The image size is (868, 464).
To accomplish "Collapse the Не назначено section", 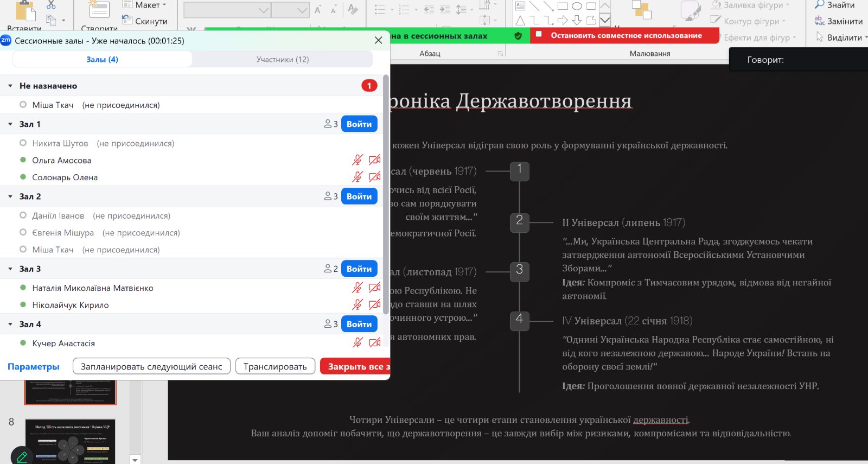I will (10, 86).
